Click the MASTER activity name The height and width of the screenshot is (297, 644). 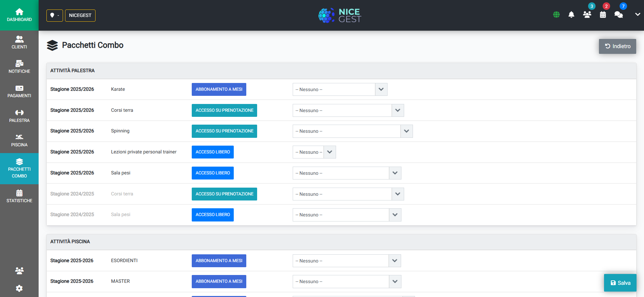click(x=120, y=281)
